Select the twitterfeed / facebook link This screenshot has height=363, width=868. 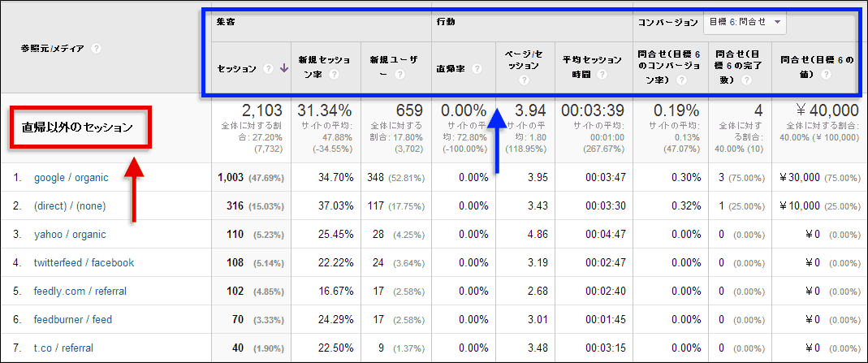(x=84, y=262)
